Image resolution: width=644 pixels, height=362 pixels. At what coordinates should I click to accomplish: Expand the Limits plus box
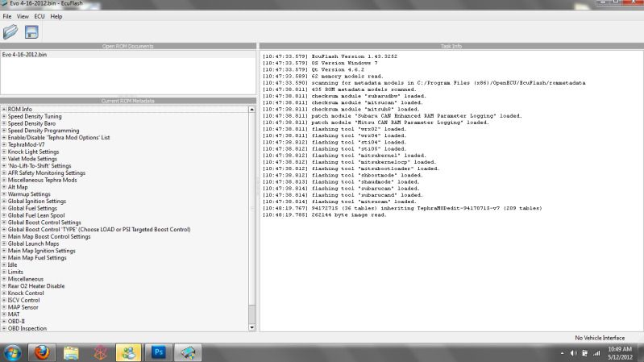coord(4,272)
